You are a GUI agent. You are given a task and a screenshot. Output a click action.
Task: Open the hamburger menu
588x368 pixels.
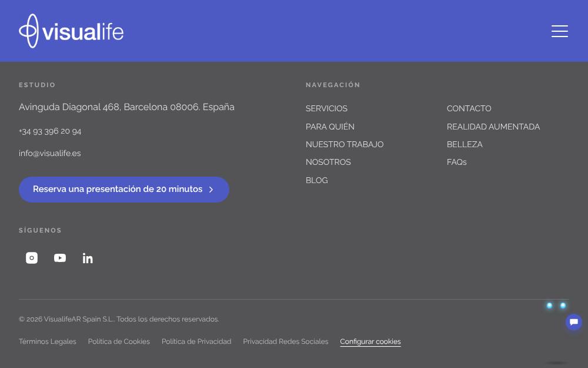click(560, 31)
